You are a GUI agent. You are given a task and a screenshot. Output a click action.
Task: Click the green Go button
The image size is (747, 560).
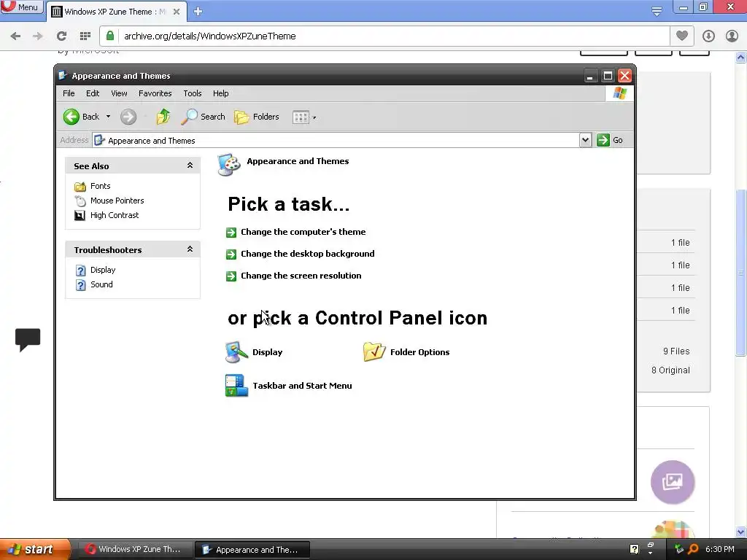pyautogui.click(x=610, y=140)
